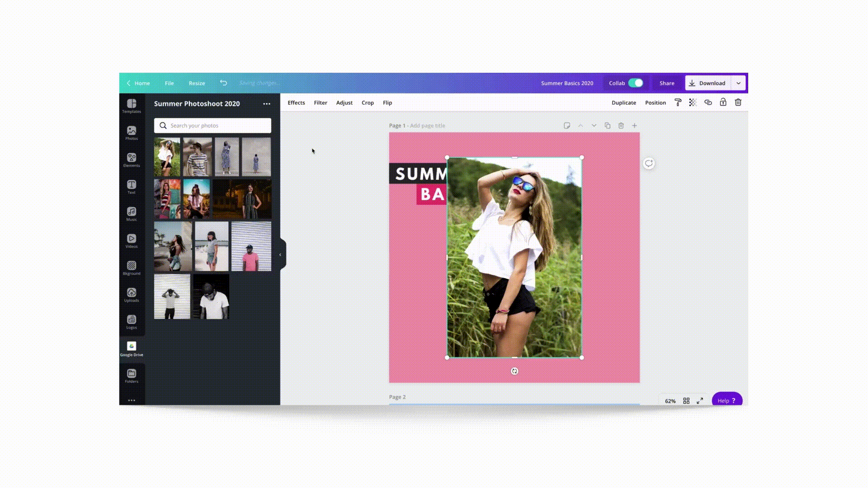Enter fullscreen presentation mode icon
Image resolution: width=868 pixels, height=488 pixels.
pos(700,401)
